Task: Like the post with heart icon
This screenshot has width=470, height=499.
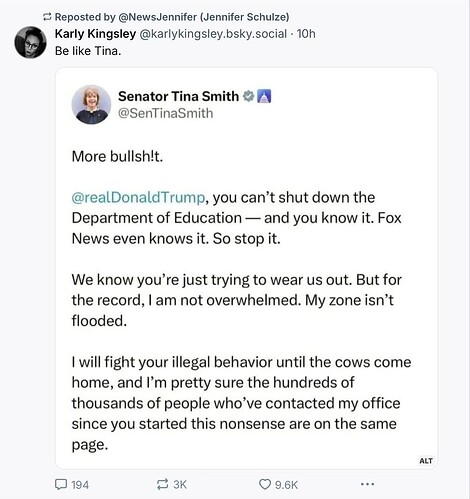Action: click(265, 484)
